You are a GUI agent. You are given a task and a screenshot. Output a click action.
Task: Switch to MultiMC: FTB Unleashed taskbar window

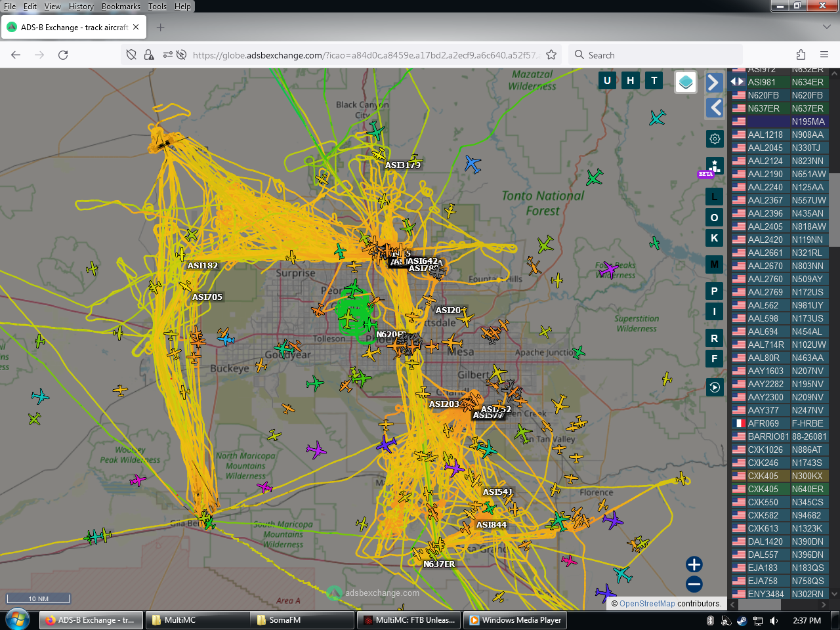click(408, 620)
